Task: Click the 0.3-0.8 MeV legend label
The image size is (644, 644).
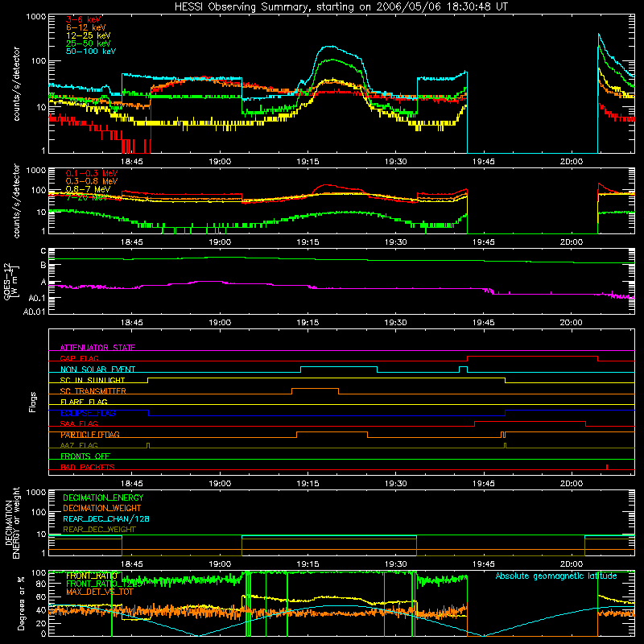Action: (92, 181)
